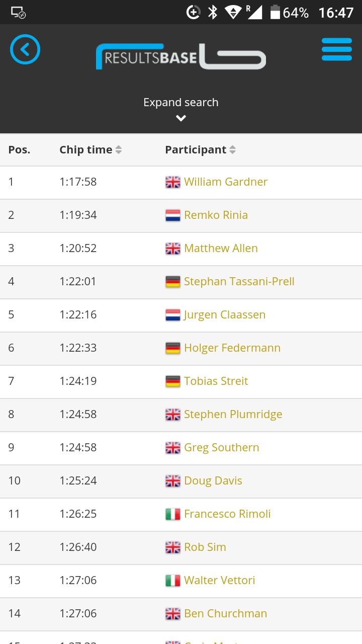Select the Pos. column header

pos(19,149)
